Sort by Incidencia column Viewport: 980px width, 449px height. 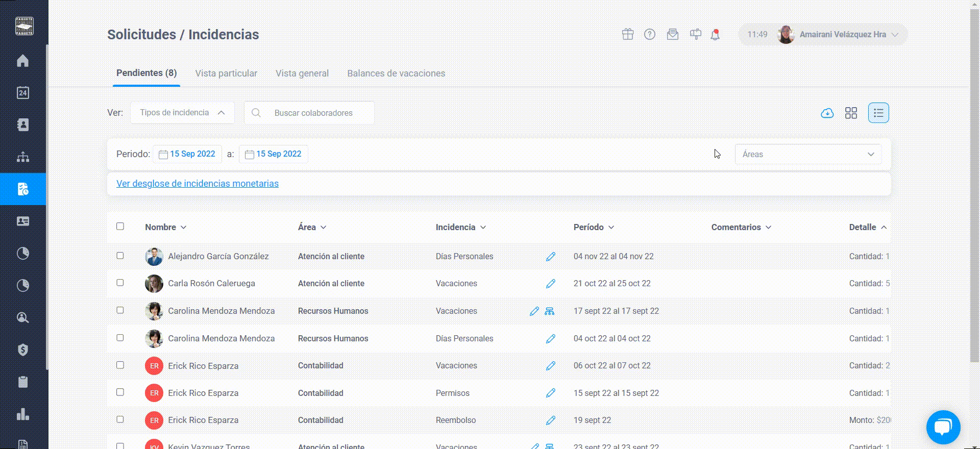460,227
